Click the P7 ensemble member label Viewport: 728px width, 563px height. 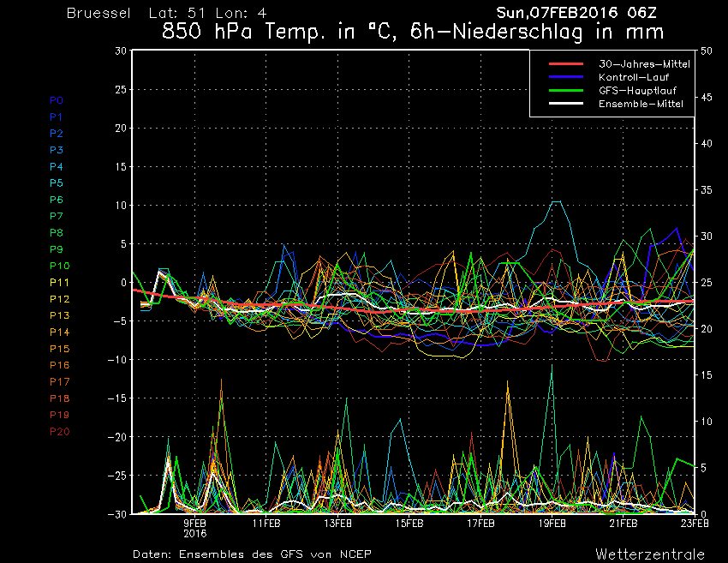click(57, 216)
